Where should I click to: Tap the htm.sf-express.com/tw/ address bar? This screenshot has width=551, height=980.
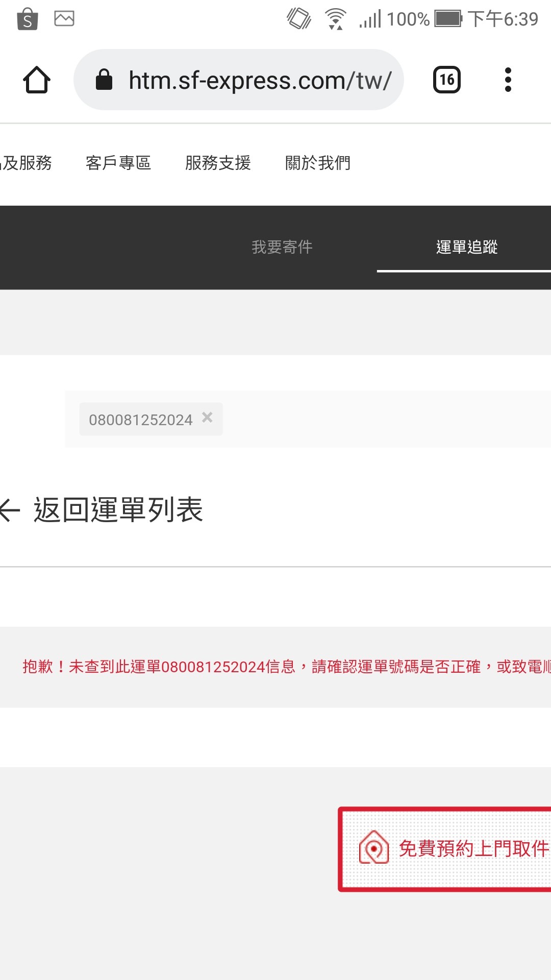[239, 80]
